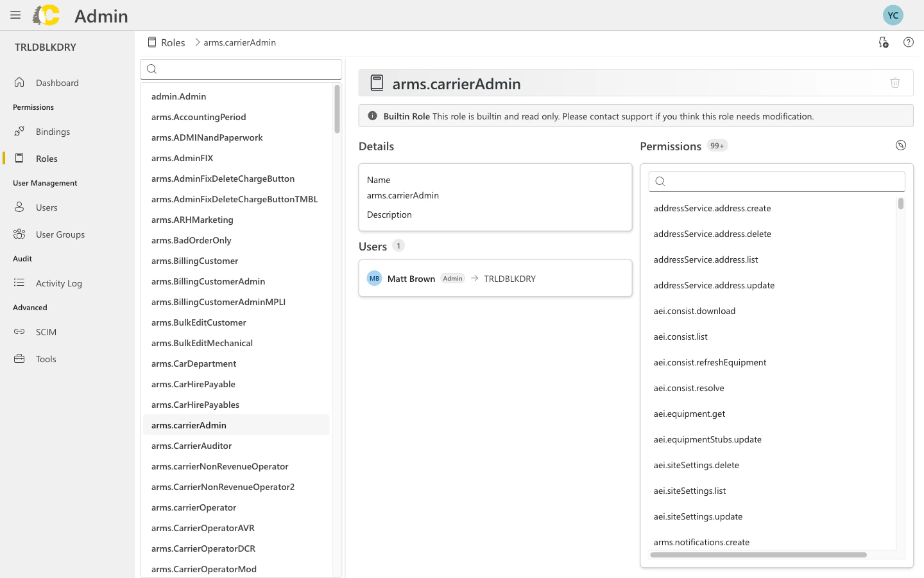
Task: Click the notifications lightning icon in the breadcrumb bar
Action: click(883, 42)
